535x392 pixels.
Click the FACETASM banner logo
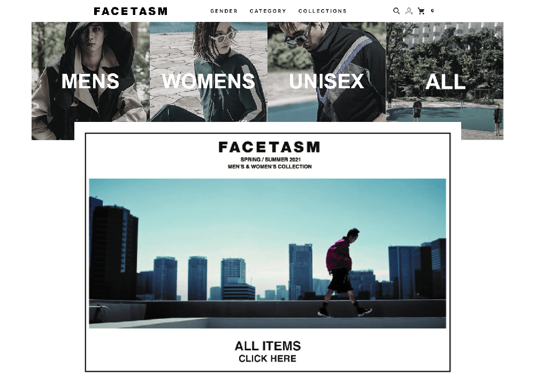(x=269, y=148)
